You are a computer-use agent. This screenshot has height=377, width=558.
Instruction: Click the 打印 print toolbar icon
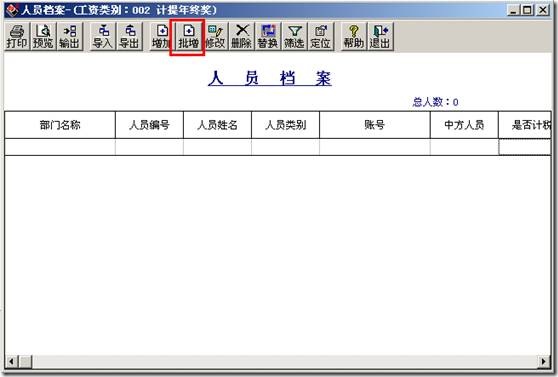click(x=17, y=36)
